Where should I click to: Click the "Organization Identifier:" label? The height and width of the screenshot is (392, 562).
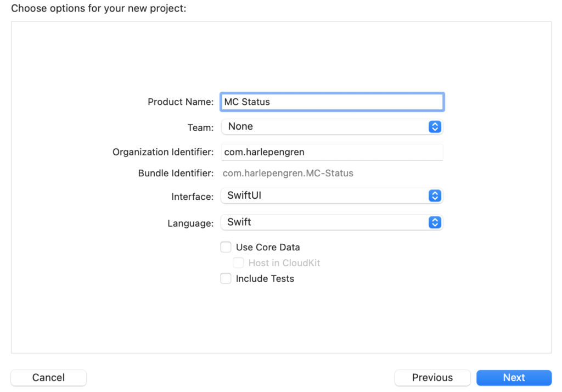tap(163, 152)
